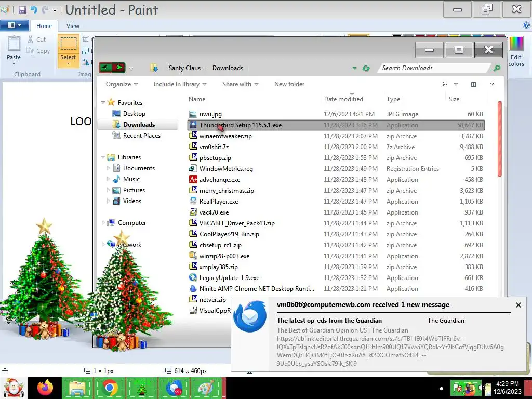Sort files by Date modified column header
The height and width of the screenshot is (399, 532).
pyautogui.click(x=352, y=99)
